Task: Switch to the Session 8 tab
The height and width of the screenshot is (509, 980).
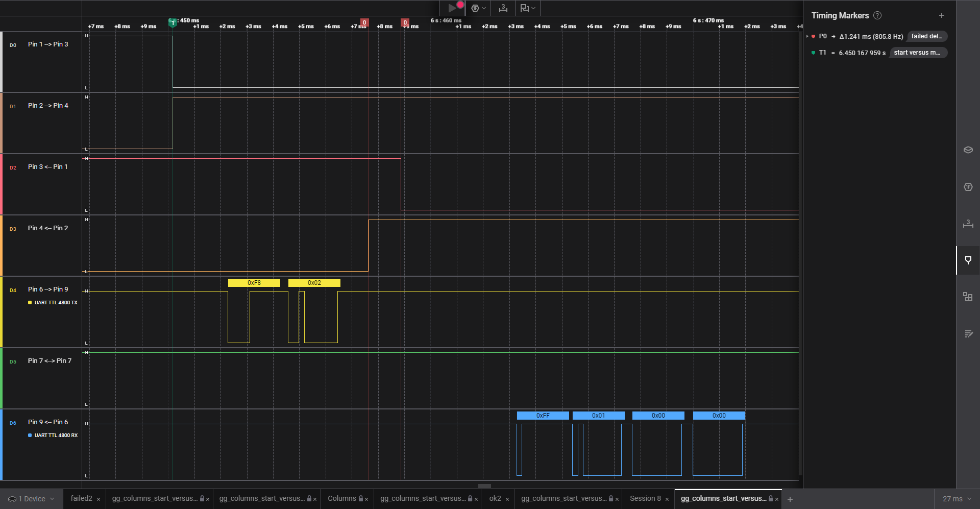Action: pyautogui.click(x=645, y=499)
